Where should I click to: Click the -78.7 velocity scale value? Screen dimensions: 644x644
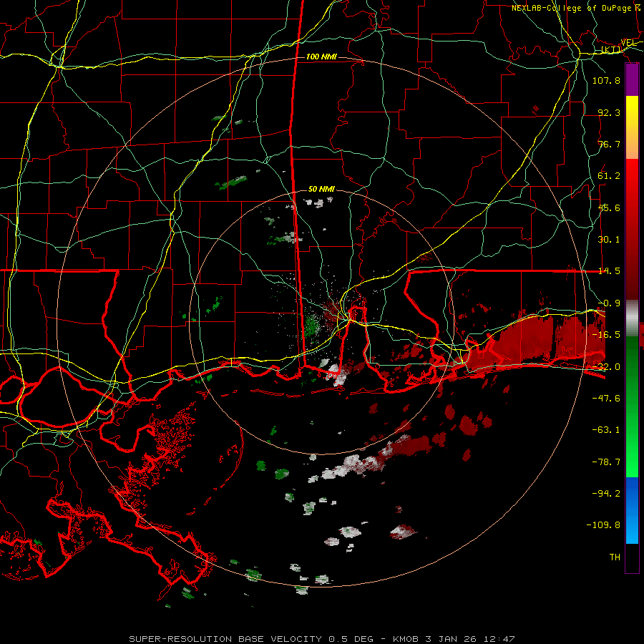click(606, 462)
